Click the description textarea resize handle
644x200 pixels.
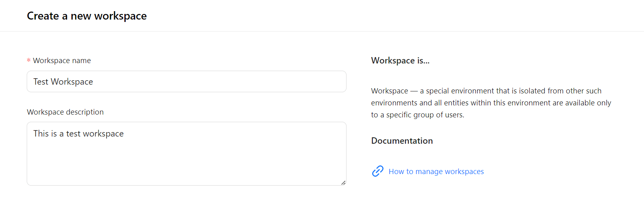point(343,182)
